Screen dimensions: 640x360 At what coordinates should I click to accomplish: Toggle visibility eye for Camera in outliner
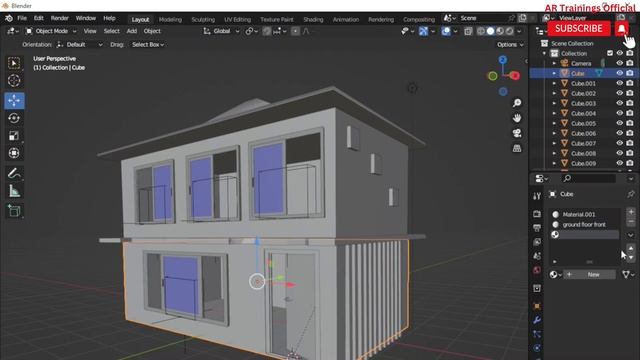coord(620,63)
